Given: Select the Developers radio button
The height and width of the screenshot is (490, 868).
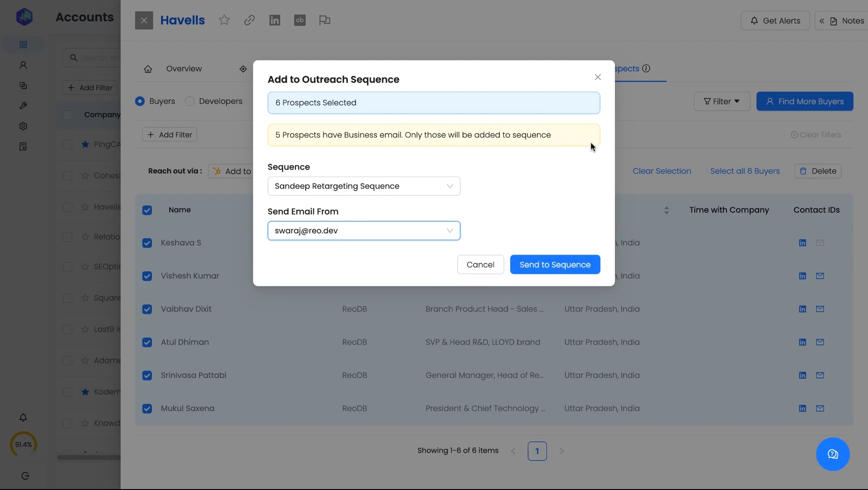Looking at the screenshot, I should [x=190, y=101].
